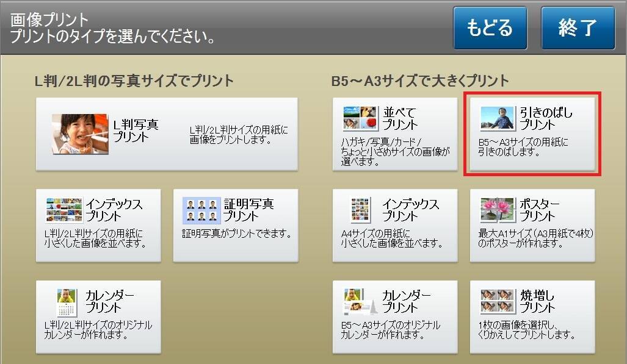Image resolution: width=627 pixels, height=364 pixels.
Task: Select L判/2L判 カレンダープリント tile
Action: (98, 317)
